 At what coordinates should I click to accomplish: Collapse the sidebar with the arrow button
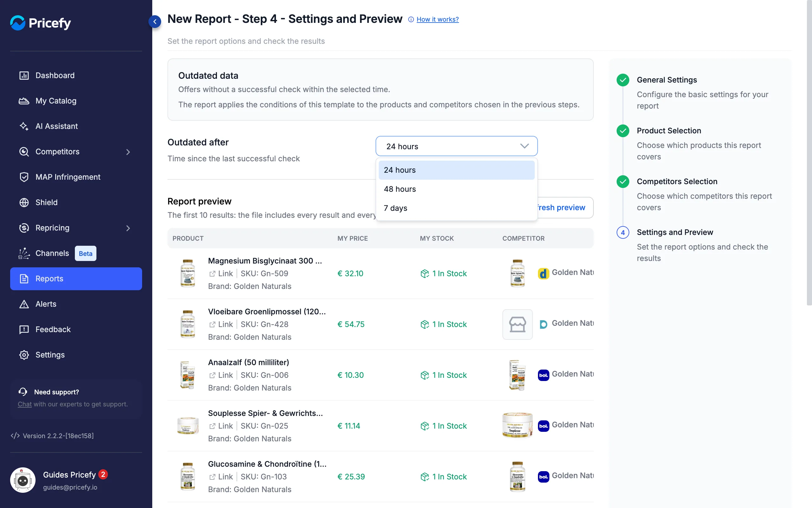coord(155,22)
